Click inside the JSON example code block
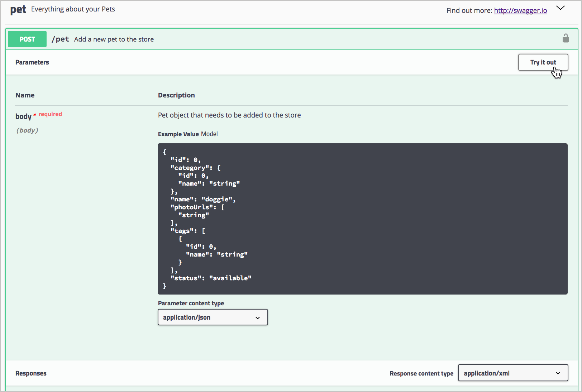This screenshot has width=582, height=392. click(362, 219)
